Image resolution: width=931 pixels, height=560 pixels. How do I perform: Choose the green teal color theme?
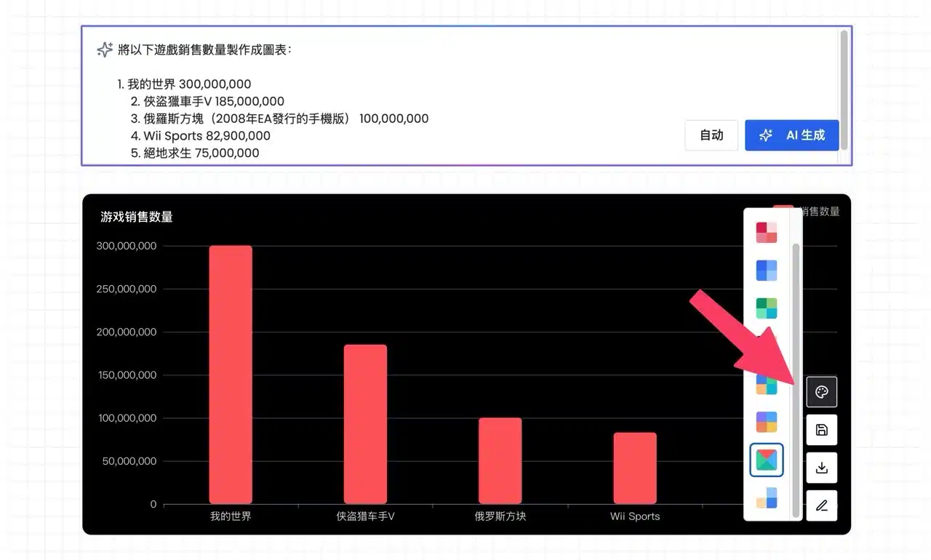tap(767, 308)
